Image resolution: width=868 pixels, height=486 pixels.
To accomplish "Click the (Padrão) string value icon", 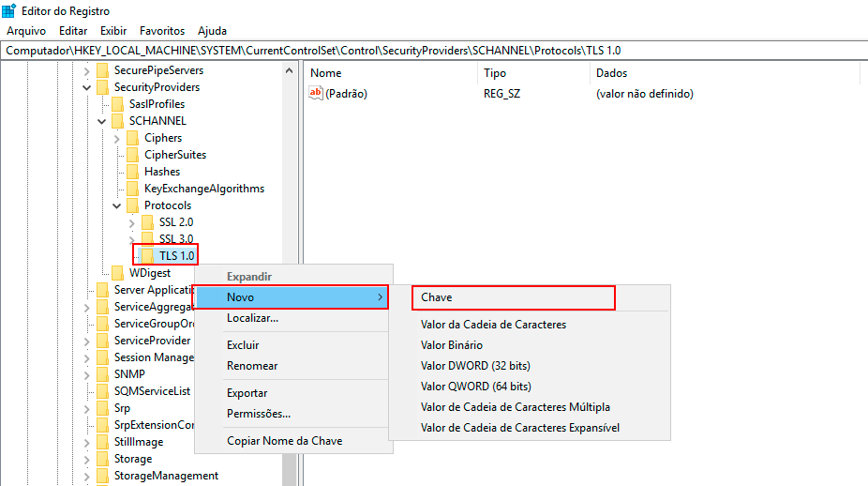I will [316, 93].
